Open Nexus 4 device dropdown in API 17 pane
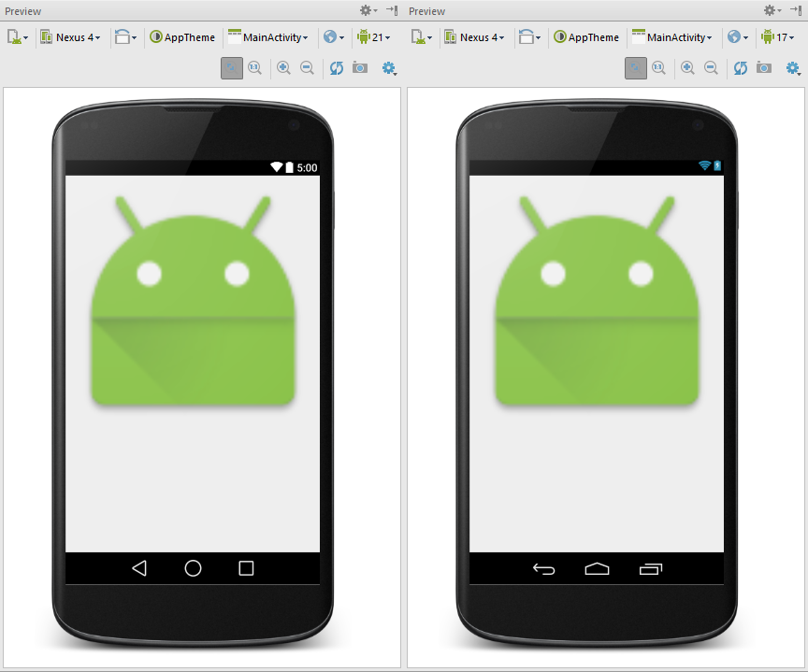Image resolution: width=808 pixels, height=672 pixels. (x=474, y=37)
